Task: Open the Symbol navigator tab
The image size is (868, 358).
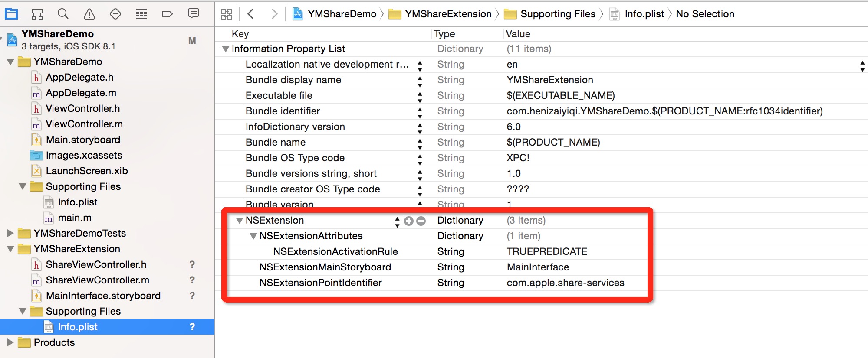Action: (37, 14)
